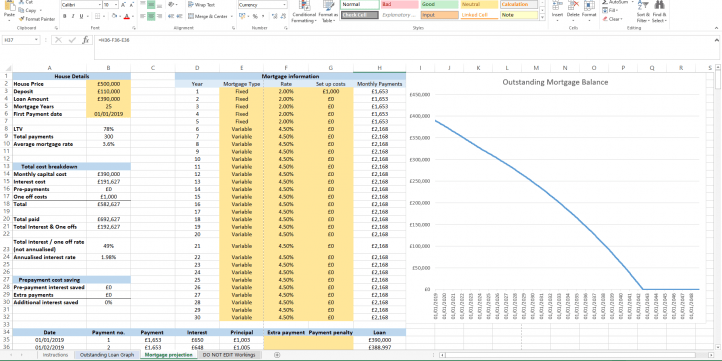The height and width of the screenshot is (361, 722).
Task: Copy the selection with Copy button
Action: coord(31,10)
